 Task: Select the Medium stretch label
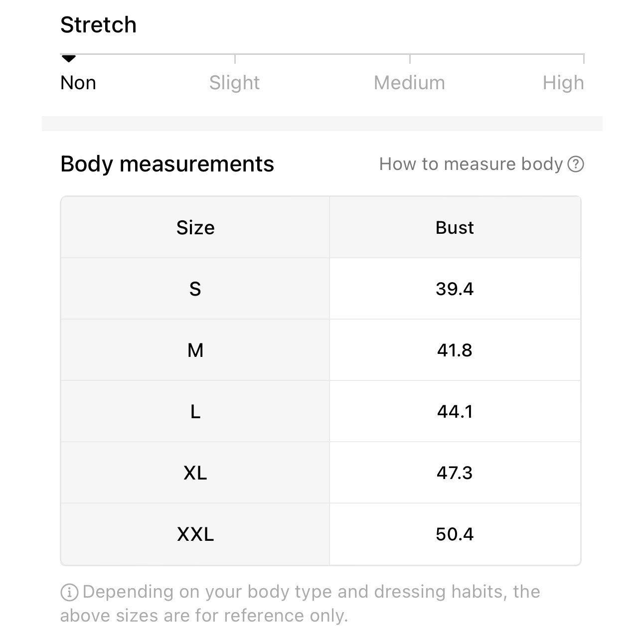click(x=409, y=83)
